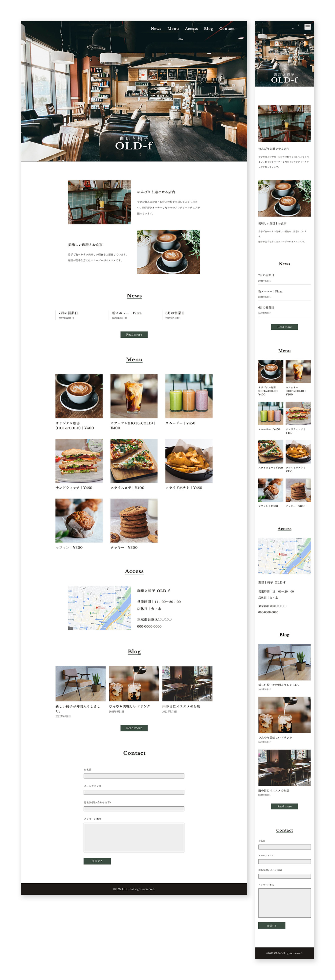Open the 7月の営業日 news entry on desktop
The image size is (335, 980).
click(x=68, y=313)
